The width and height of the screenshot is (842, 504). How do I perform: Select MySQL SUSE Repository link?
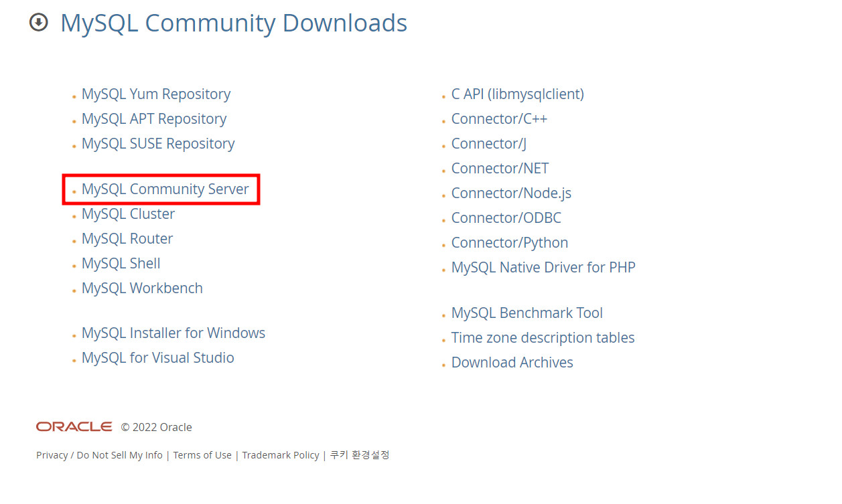(158, 144)
